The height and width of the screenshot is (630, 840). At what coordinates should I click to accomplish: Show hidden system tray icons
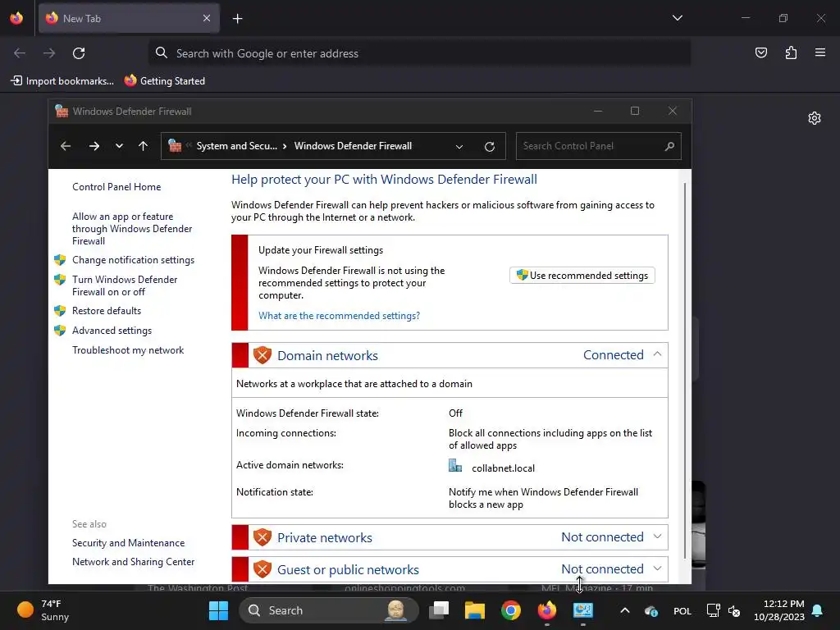tap(624, 610)
